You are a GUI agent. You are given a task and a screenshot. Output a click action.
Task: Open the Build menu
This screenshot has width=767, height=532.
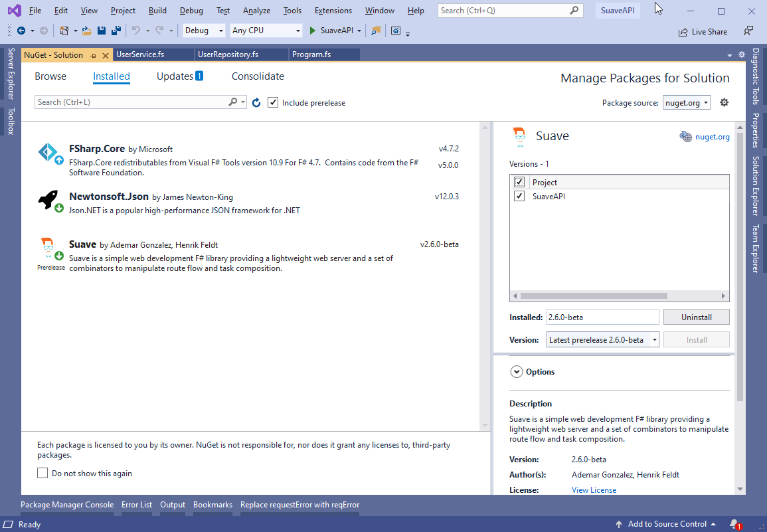(x=157, y=10)
